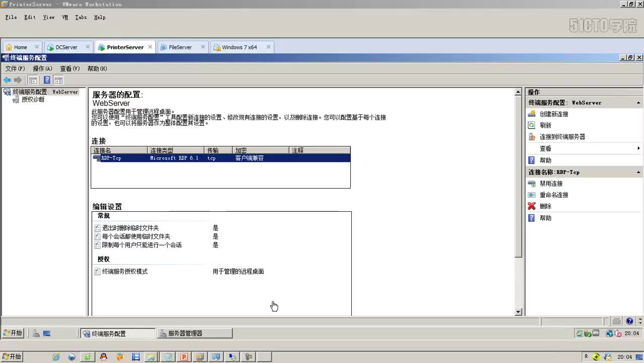Open the VMware View menu

49,17
